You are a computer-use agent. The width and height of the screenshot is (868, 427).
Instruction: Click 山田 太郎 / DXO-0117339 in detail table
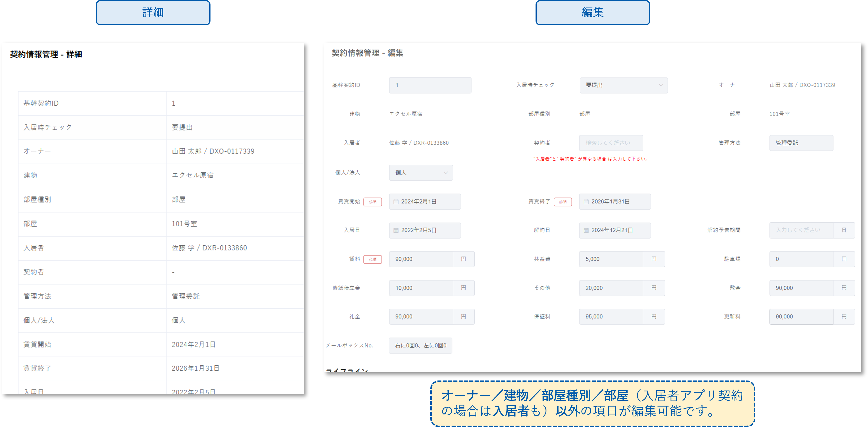coord(213,151)
